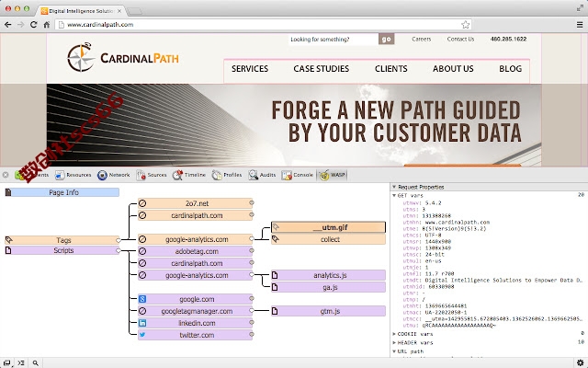Collapse the GET vars disclosure triangle

click(394, 196)
